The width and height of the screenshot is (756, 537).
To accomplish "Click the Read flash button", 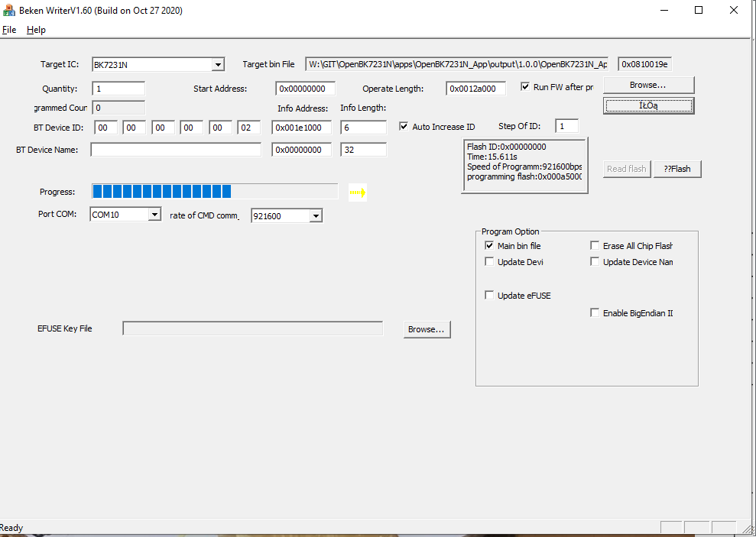I will (x=626, y=169).
